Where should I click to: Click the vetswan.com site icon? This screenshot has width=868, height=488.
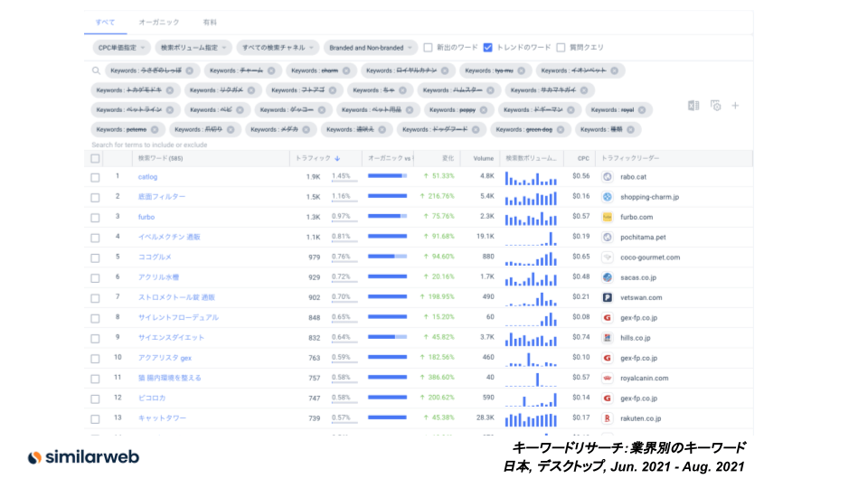(608, 297)
